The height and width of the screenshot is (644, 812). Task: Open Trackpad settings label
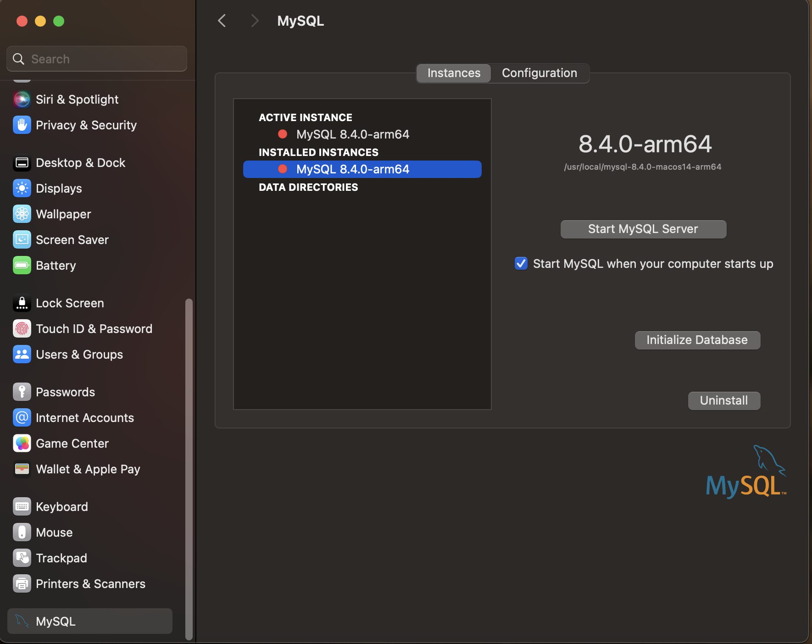61,558
